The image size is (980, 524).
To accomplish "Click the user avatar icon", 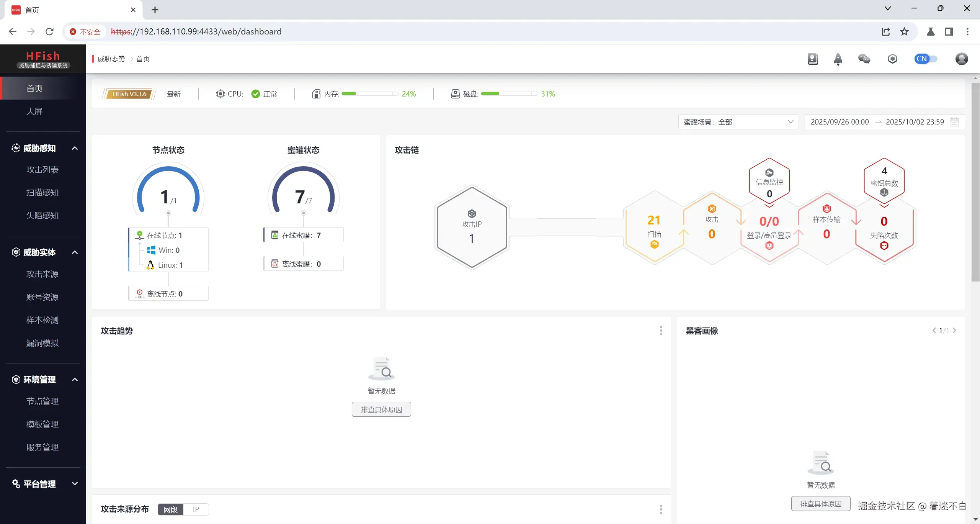I will coord(961,59).
